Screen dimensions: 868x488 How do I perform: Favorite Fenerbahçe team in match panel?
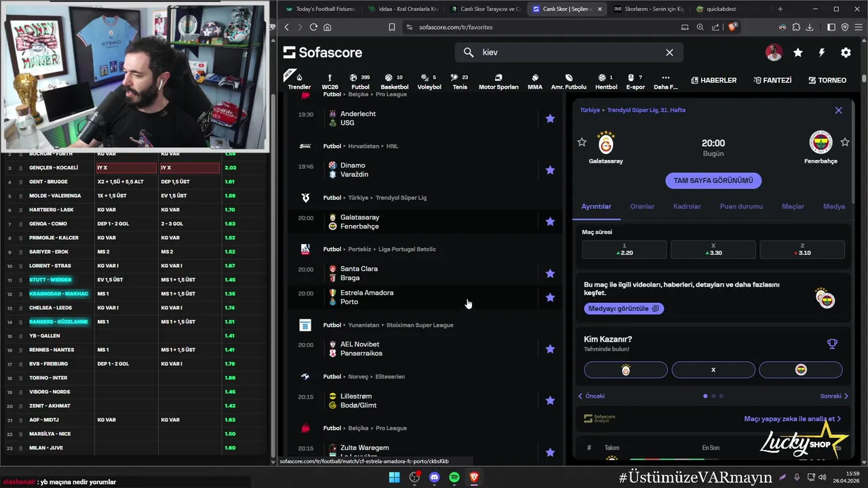click(845, 142)
